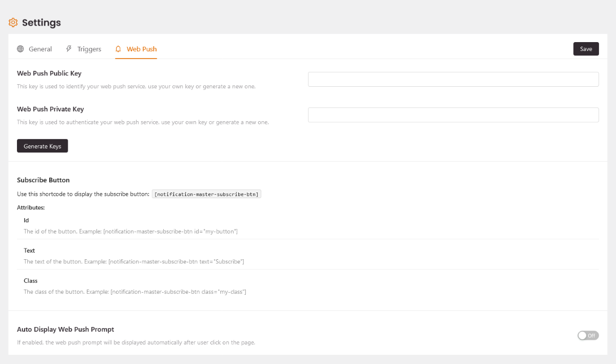Click the [notification-master-subscribe-btn] shortcode

point(207,194)
